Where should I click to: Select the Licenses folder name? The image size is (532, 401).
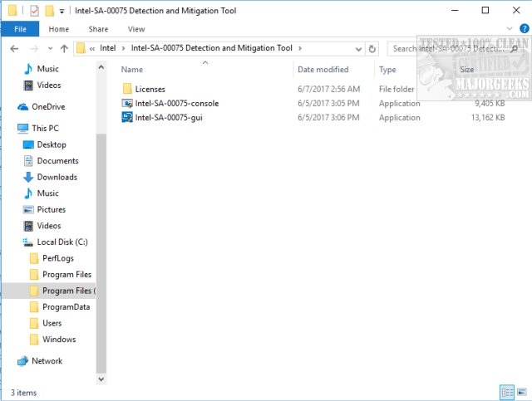(x=150, y=89)
